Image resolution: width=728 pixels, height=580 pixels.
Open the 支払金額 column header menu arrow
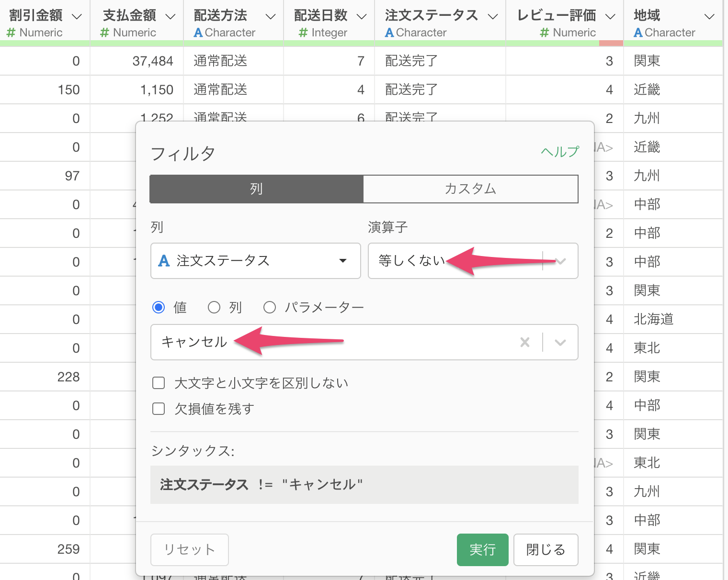click(170, 17)
